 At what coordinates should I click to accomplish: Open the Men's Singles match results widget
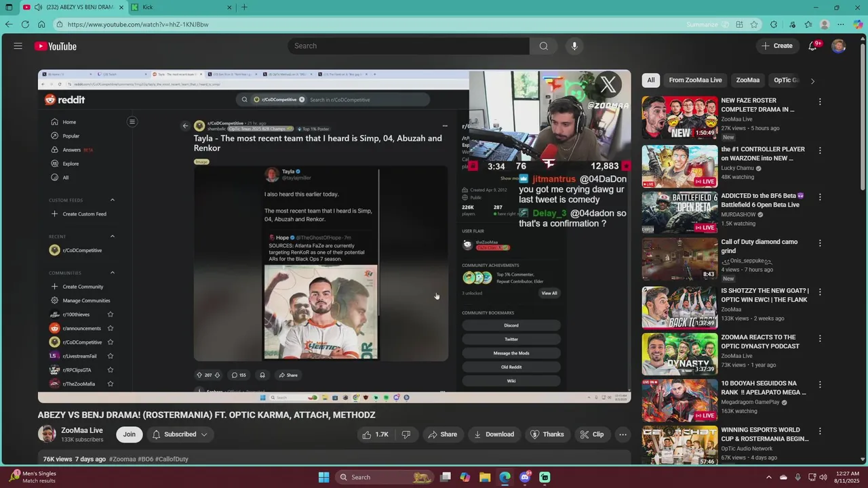34,477
